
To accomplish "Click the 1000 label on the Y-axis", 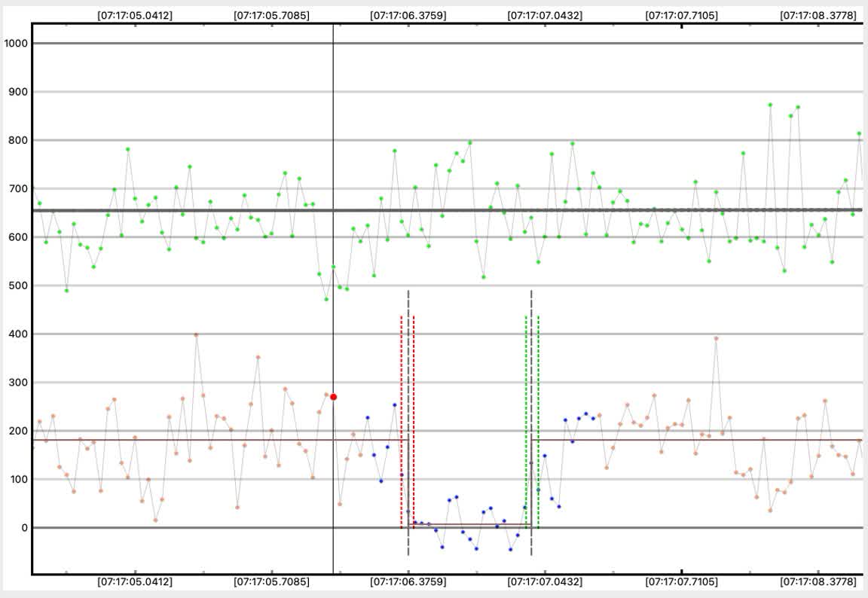I will pos(15,44).
